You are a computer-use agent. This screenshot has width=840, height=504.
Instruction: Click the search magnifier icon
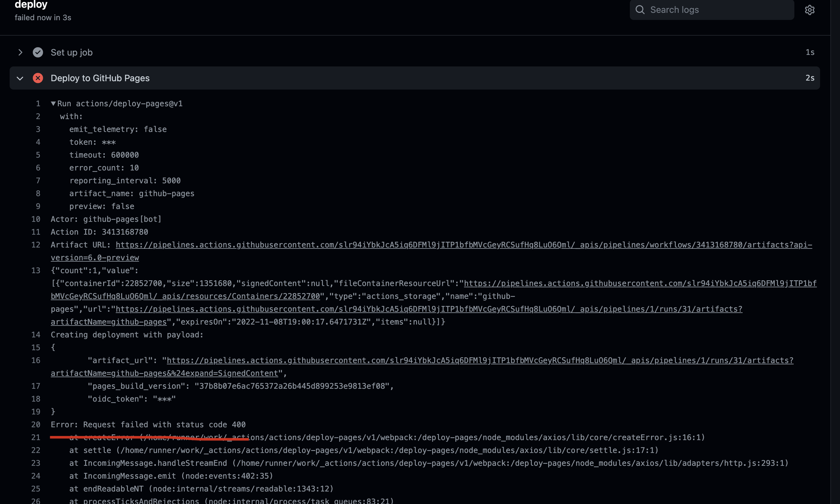click(x=640, y=10)
